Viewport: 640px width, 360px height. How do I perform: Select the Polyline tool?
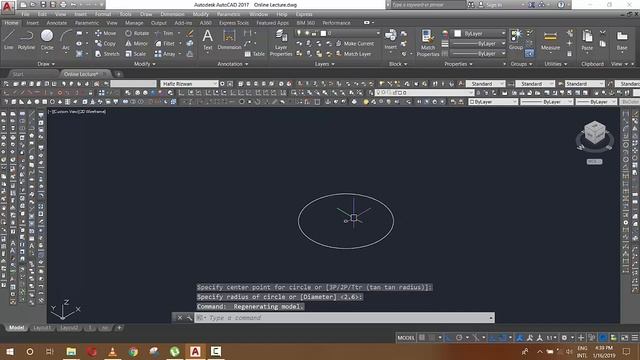[26, 40]
